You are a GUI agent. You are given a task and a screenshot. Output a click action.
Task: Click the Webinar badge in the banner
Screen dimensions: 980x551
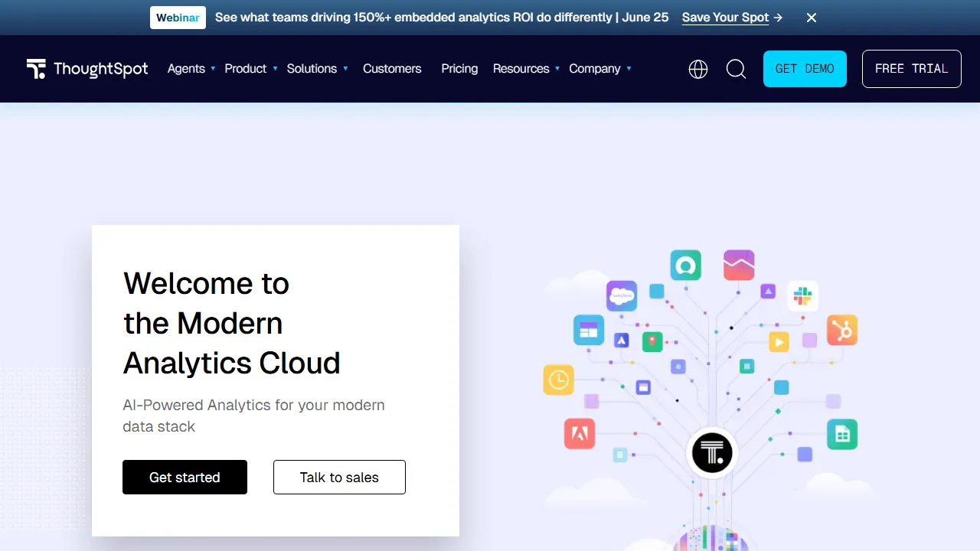pos(178,18)
